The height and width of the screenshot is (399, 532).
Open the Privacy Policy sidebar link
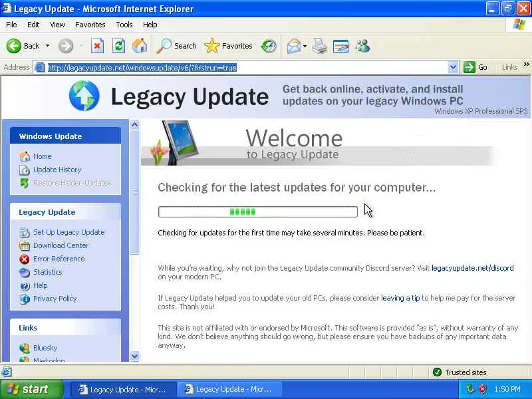(x=55, y=299)
